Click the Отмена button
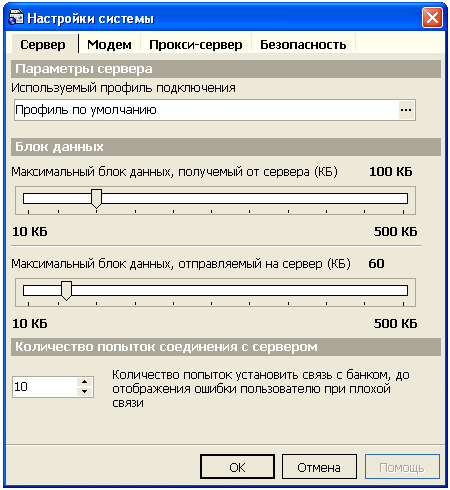 coord(319,467)
